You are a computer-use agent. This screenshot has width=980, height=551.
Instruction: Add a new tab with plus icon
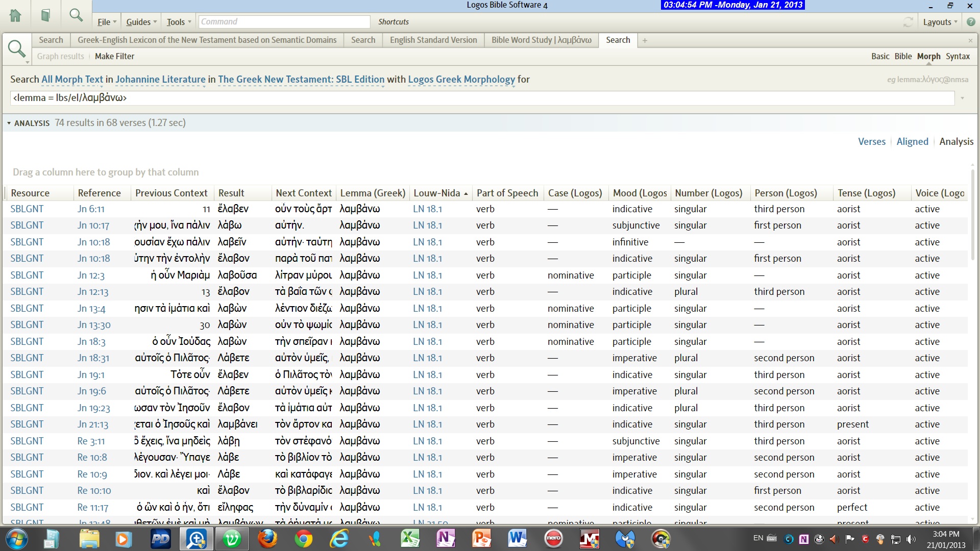[645, 40]
